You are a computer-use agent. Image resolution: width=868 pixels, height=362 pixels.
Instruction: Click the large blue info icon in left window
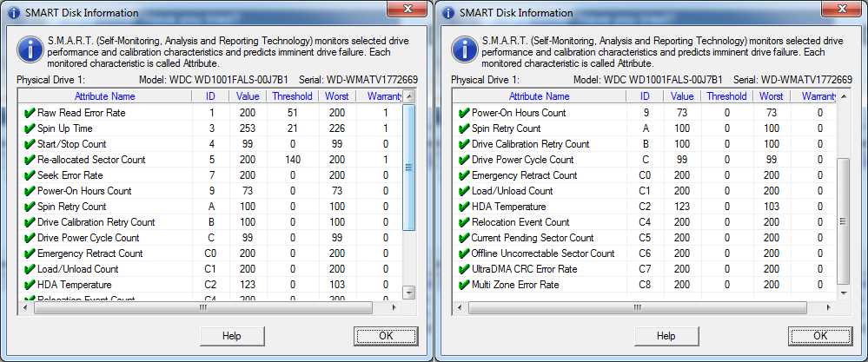[30, 49]
